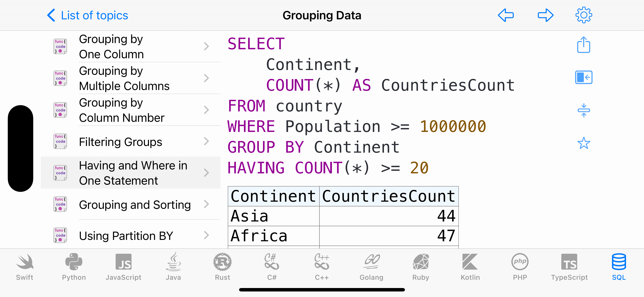Go to previous topic with left arrow

click(506, 15)
